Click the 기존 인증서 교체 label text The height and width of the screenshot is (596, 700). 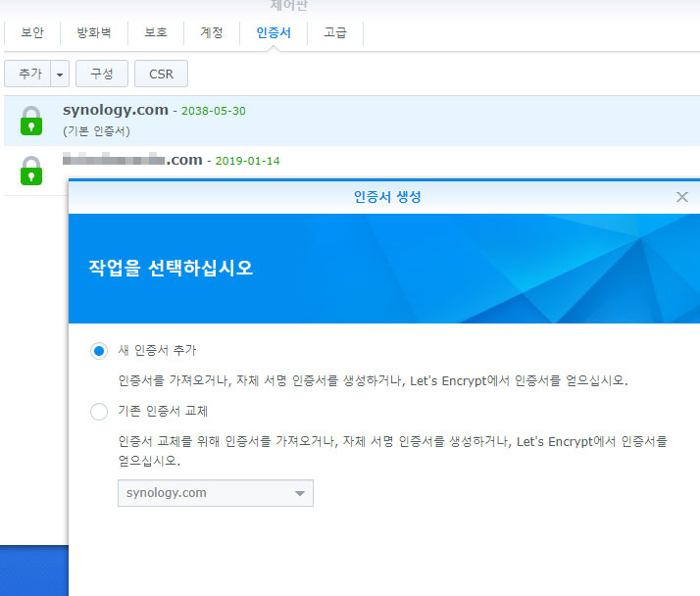163,412
